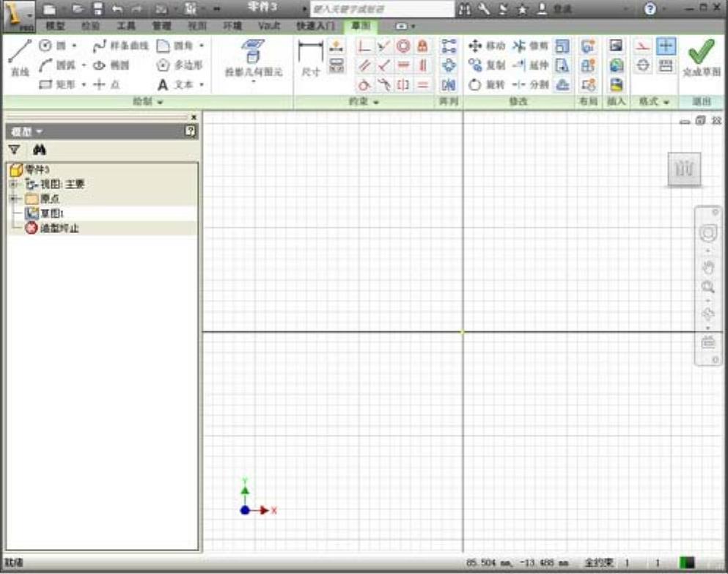The width and height of the screenshot is (728, 574).
Task: Select the 样条曲线 spline tool
Action: pyautogui.click(x=121, y=45)
